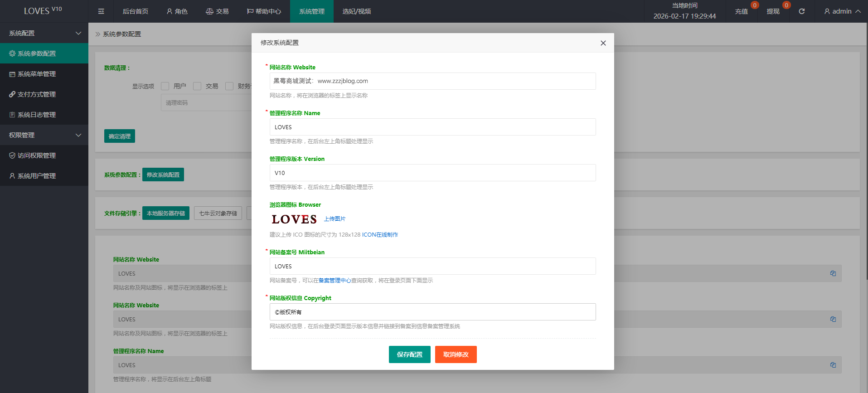Screen dimensions: 868x393
Task: Open 系统菜单管理 in the sidebar
Action: (37, 74)
